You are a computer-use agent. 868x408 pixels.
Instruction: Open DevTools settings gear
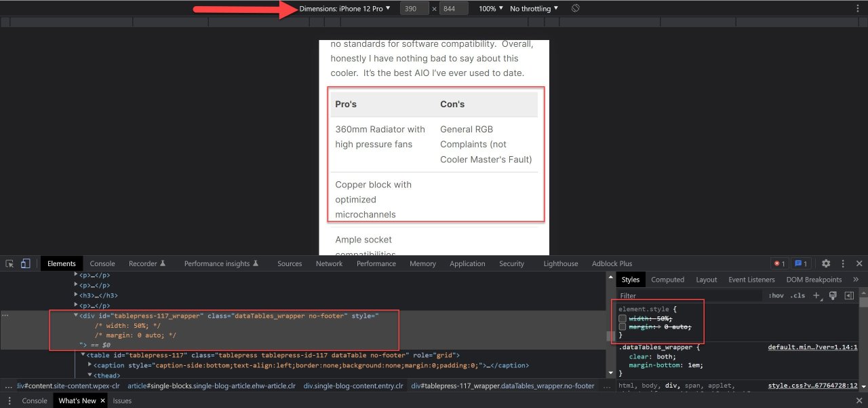(x=826, y=263)
